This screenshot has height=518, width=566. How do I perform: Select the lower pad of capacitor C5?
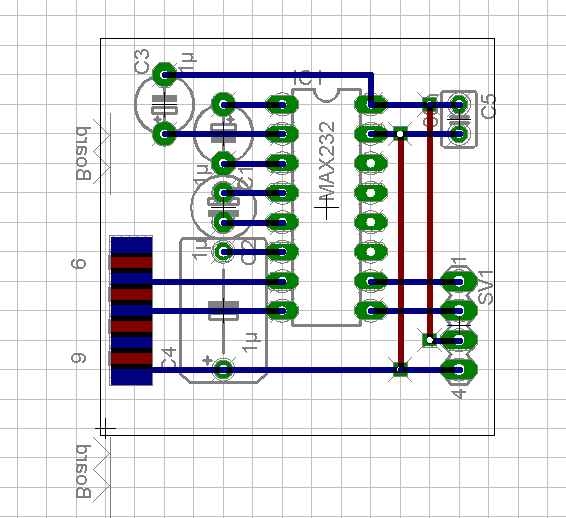(459, 134)
